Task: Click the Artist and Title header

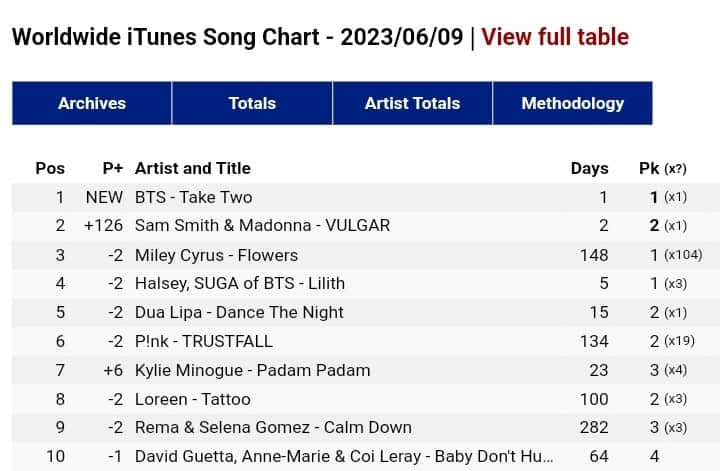Action: [193, 168]
